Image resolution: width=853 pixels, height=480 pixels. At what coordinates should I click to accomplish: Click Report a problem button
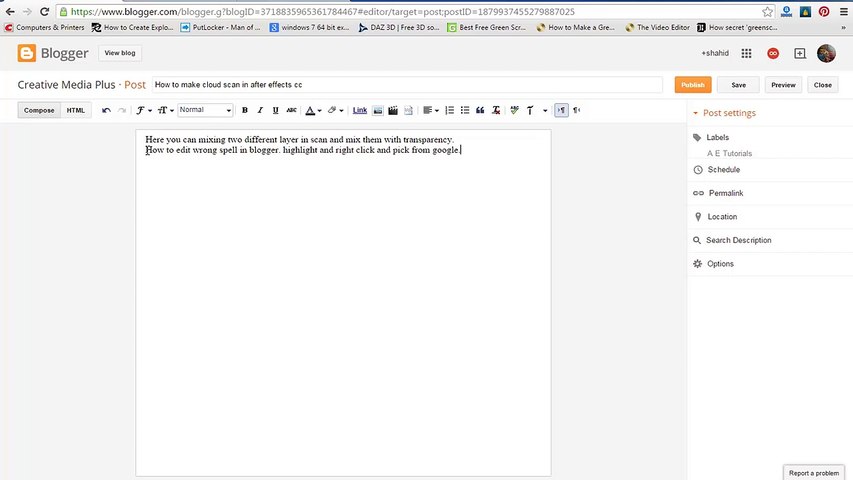click(813, 473)
